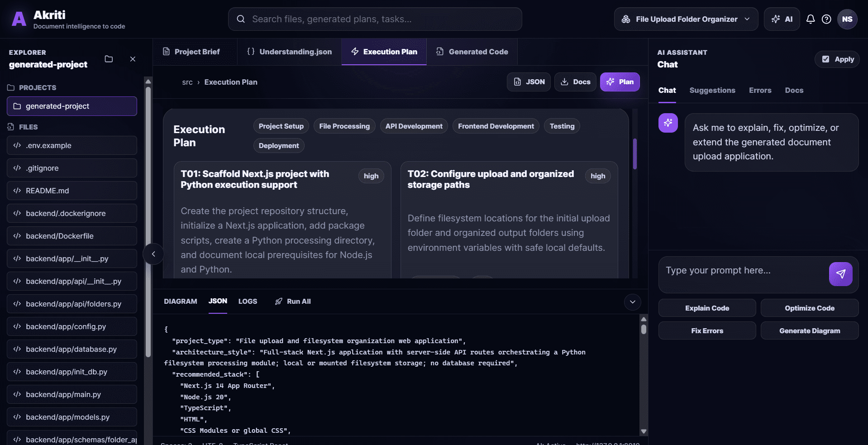Open task T02 Configure upload card
The width and height of the screenshot is (868, 445).
(x=509, y=220)
